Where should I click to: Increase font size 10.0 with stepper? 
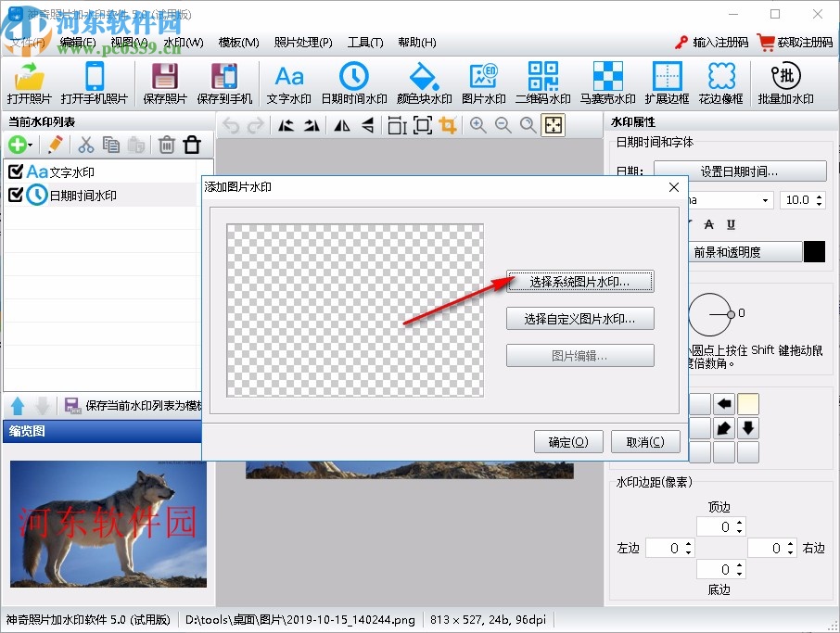coord(819,196)
